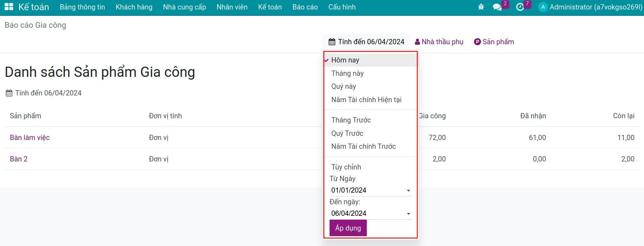The image size is (644, 246).
Task: Open the clock activities icon
Action: [x=520, y=7]
